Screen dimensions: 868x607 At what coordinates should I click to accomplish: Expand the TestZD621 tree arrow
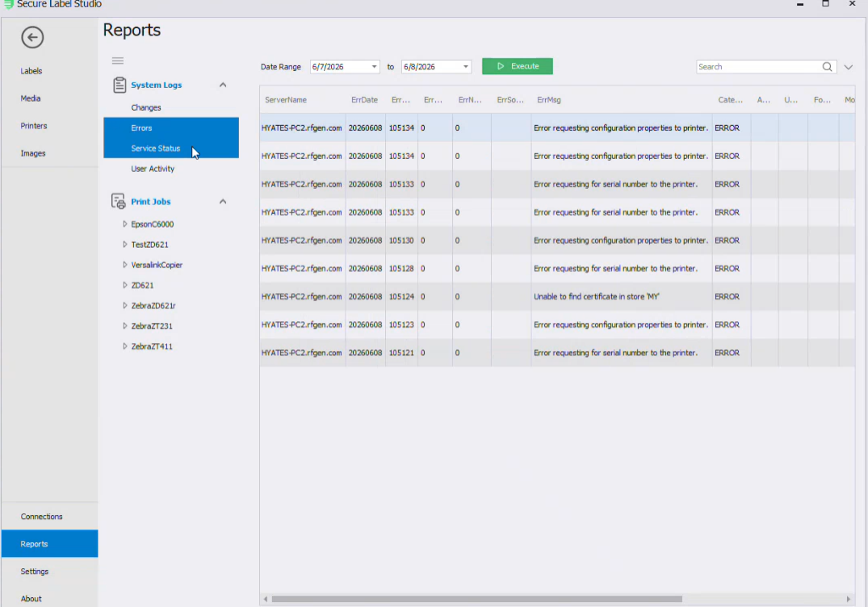coord(124,245)
